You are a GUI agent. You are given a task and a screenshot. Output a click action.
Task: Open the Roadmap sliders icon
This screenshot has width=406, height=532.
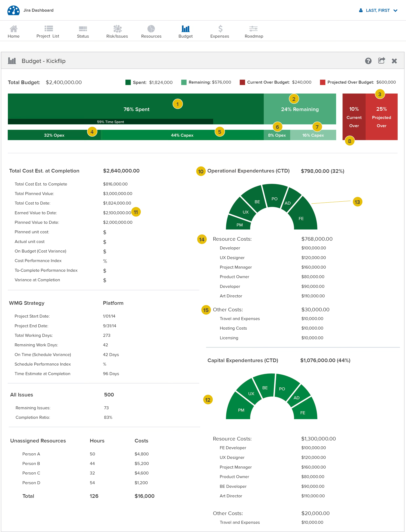point(253,29)
